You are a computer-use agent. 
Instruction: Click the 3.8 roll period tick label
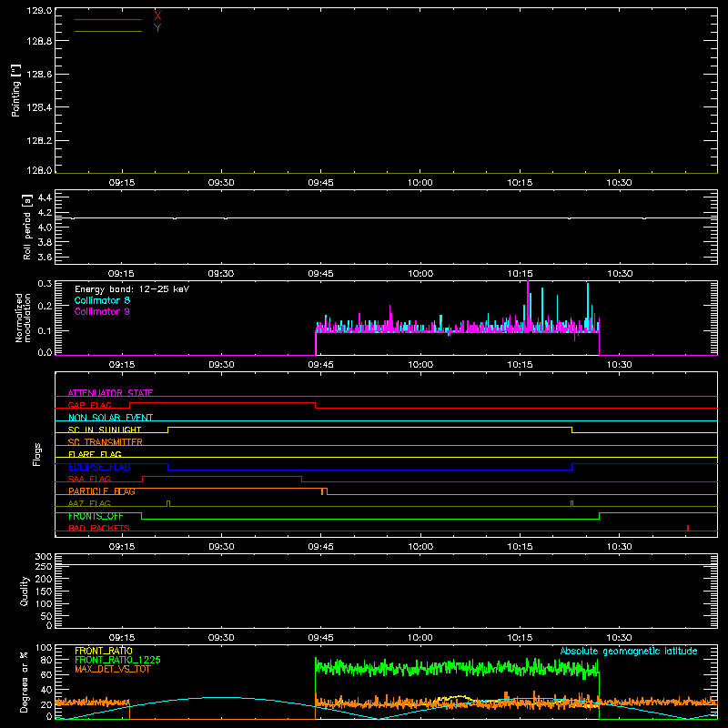tap(45, 242)
